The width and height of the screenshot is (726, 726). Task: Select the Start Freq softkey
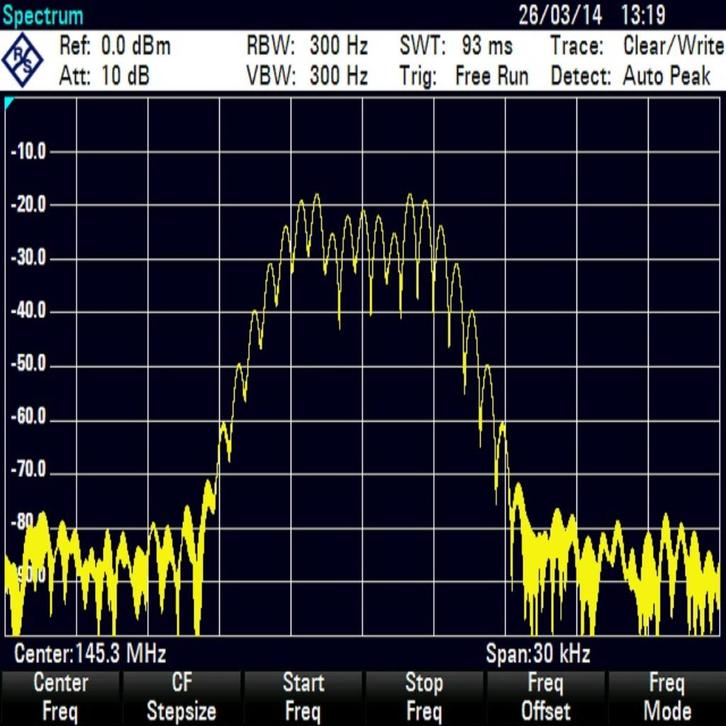pos(302,697)
